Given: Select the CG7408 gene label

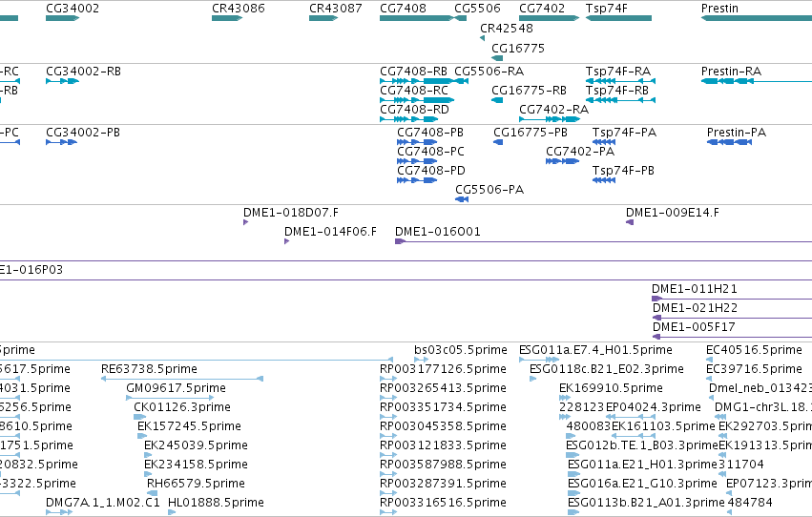Looking at the screenshot, I should (x=403, y=9).
